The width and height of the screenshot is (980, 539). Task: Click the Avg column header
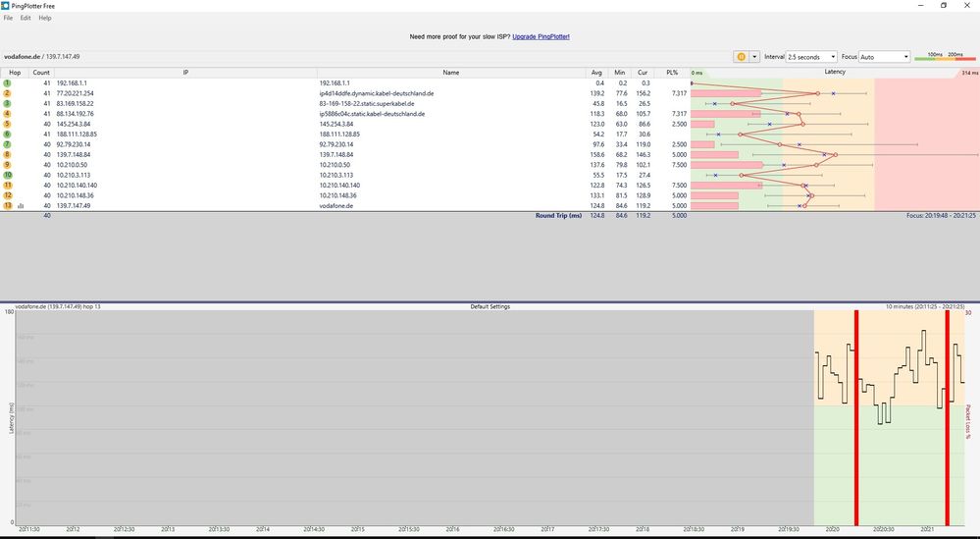(596, 73)
